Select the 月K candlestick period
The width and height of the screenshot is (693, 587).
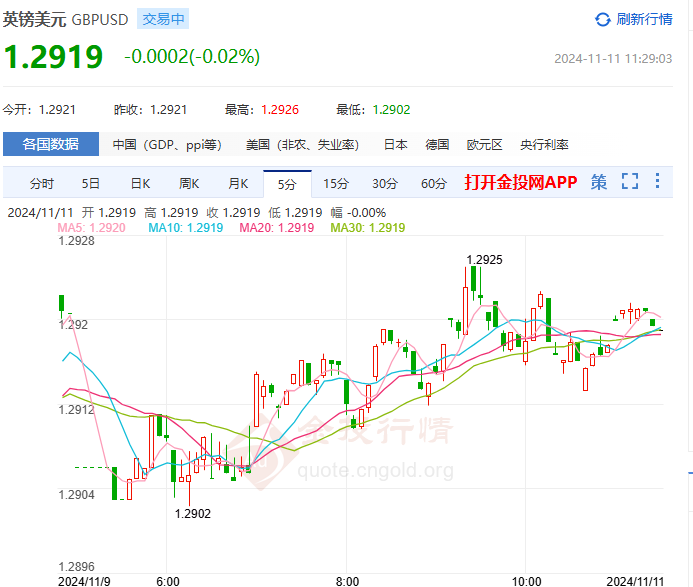238,183
